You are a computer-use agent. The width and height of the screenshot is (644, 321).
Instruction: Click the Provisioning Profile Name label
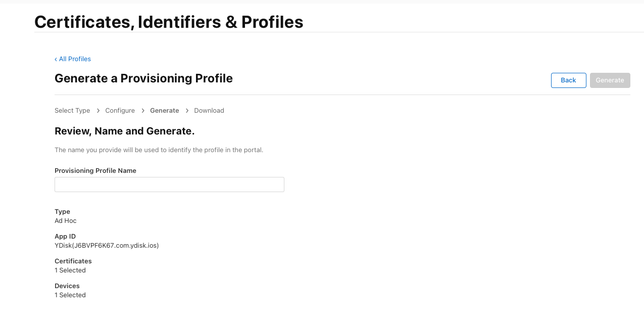[x=95, y=171]
